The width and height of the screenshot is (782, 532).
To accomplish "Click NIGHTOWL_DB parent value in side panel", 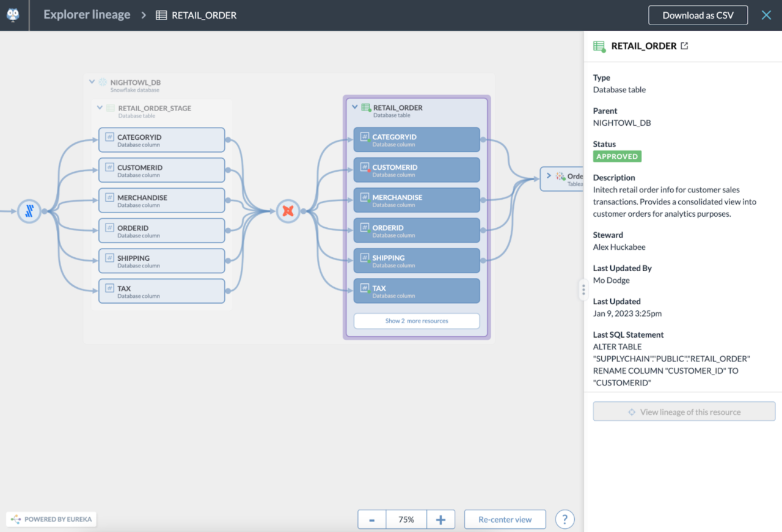I will pyautogui.click(x=622, y=123).
